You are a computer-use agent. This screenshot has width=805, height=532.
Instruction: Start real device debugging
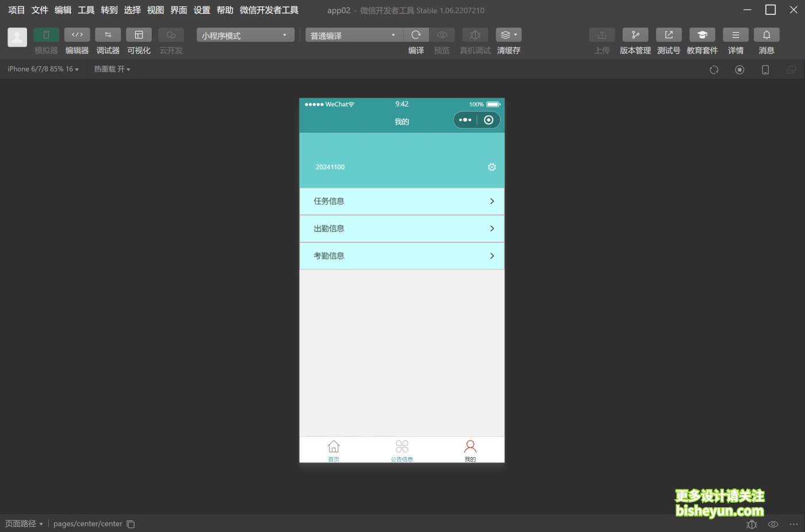pos(475,35)
